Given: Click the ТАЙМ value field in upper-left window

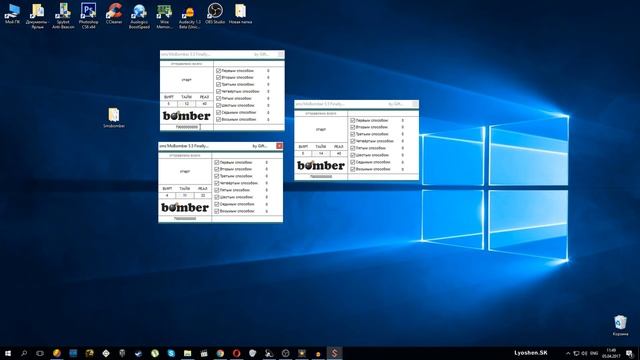Looking at the screenshot, I should [187, 104].
